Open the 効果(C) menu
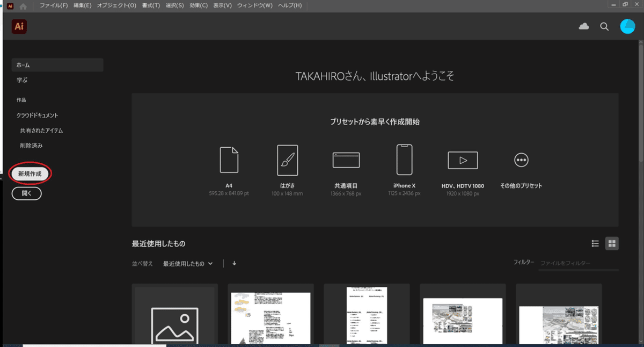This screenshot has height=347, width=644. tap(199, 5)
